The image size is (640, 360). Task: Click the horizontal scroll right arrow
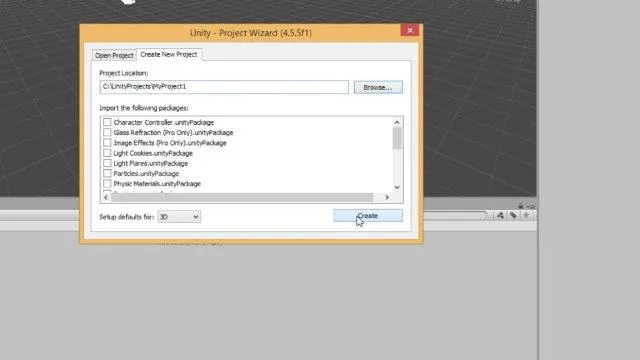pyautogui.click(x=387, y=198)
